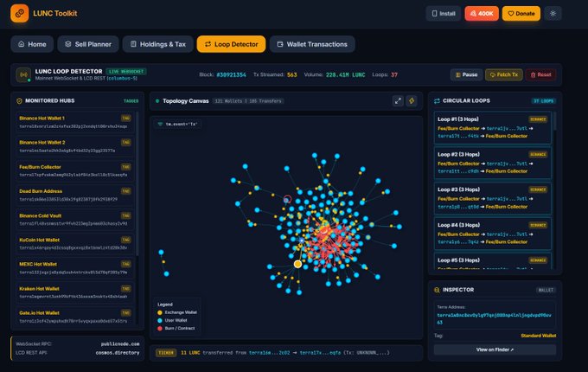Expand the Topology Canvas to fullscreen

point(398,101)
